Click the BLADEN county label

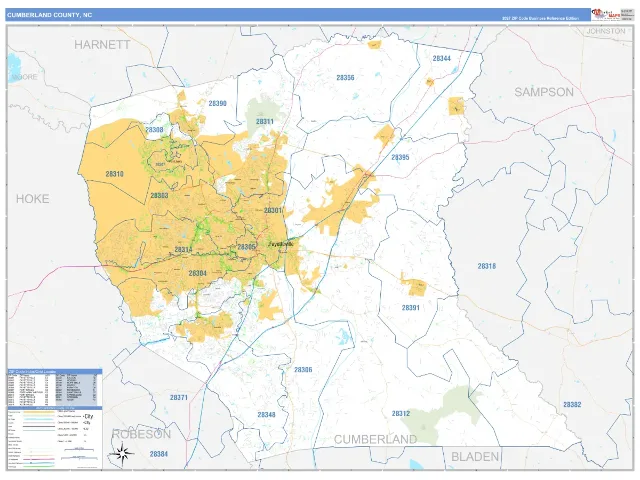pyautogui.click(x=475, y=456)
